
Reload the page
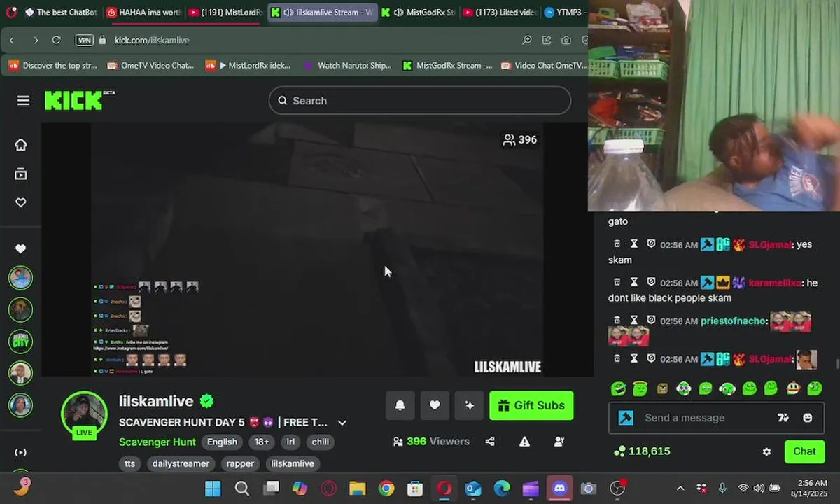pos(57,41)
